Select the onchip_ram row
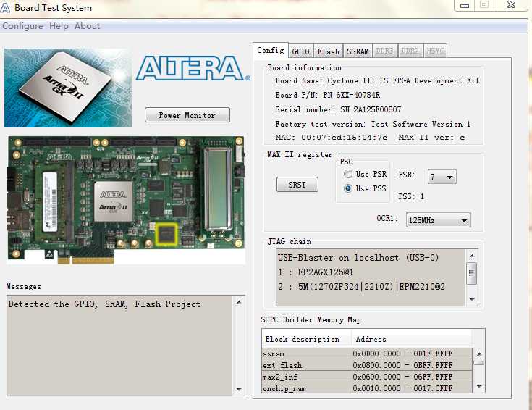This screenshot has width=532, height=410. click(367, 388)
